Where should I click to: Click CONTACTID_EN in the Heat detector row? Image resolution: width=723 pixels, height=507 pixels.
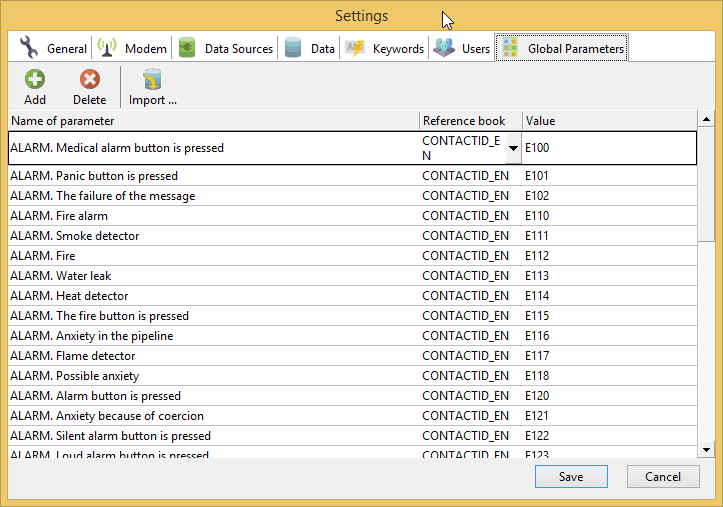click(x=465, y=296)
